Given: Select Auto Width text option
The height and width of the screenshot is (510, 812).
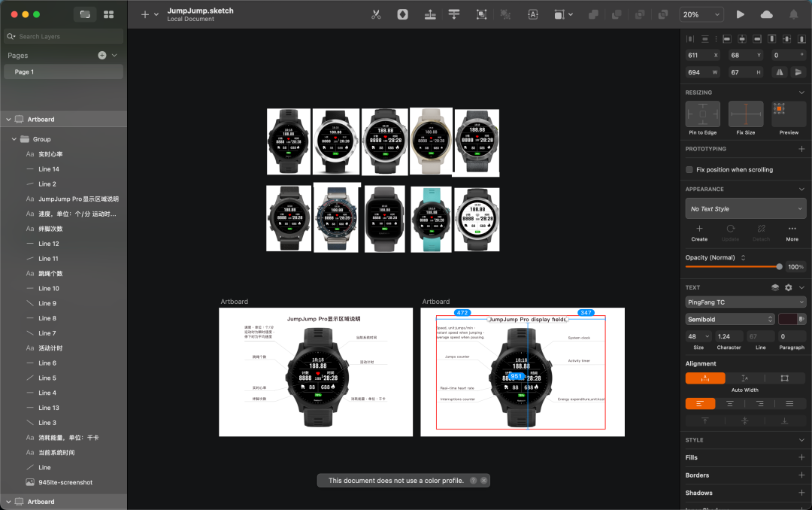Looking at the screenshot, I should [705, 378].
